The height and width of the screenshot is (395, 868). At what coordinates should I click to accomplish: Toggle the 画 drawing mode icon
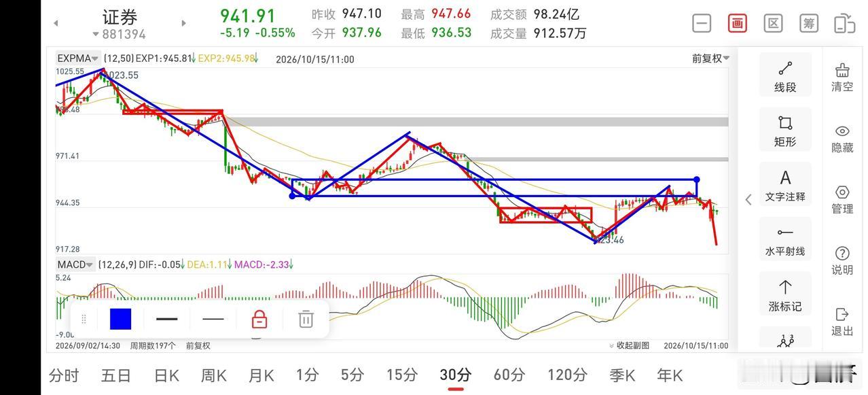click(x=738, y=23)
